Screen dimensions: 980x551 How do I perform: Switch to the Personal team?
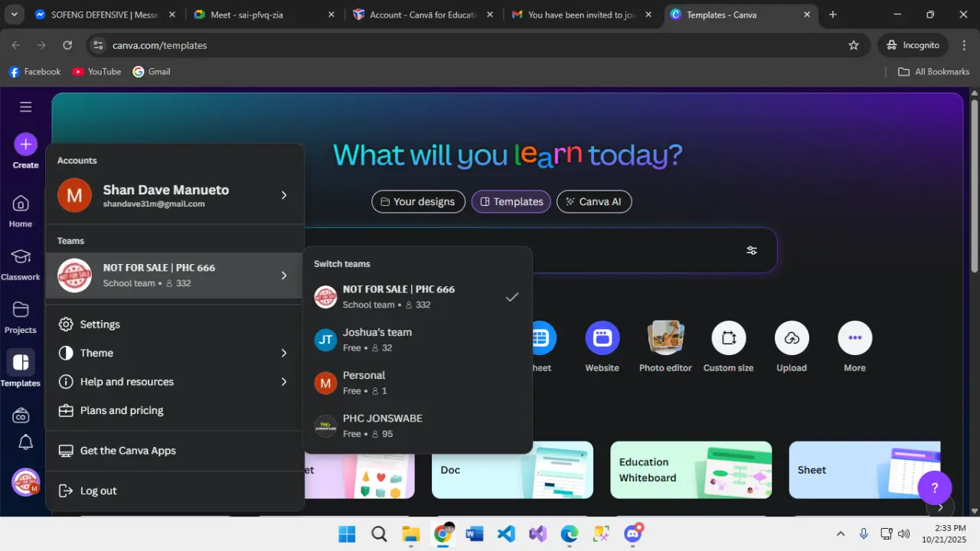pos(417,383)
